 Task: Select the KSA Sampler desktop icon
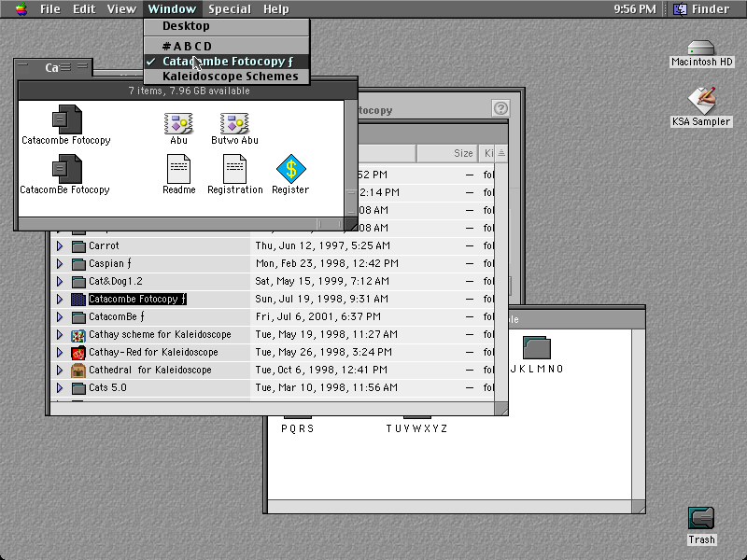(701, 100)
